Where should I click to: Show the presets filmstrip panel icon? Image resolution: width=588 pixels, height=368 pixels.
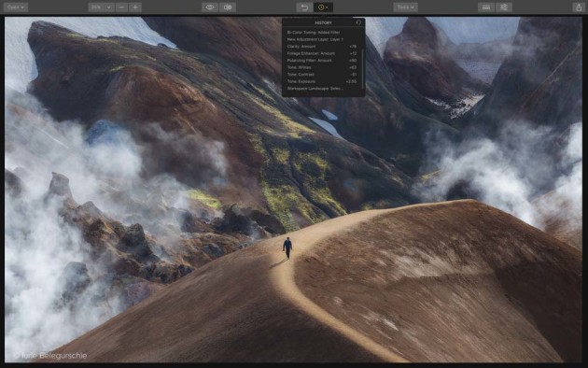(x=486, y=7)
